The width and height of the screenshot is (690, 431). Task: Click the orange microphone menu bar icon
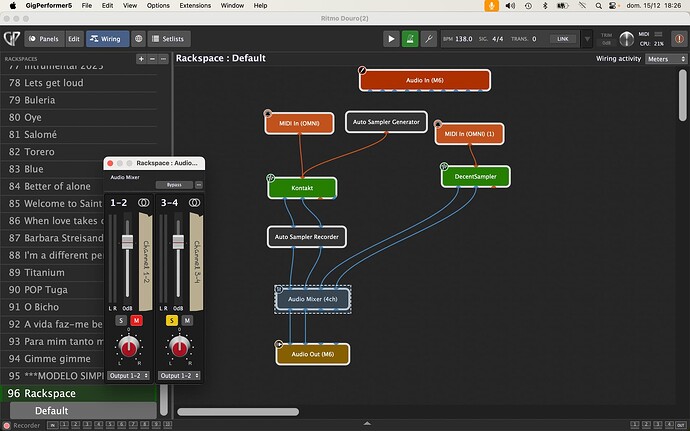point(492,6)
